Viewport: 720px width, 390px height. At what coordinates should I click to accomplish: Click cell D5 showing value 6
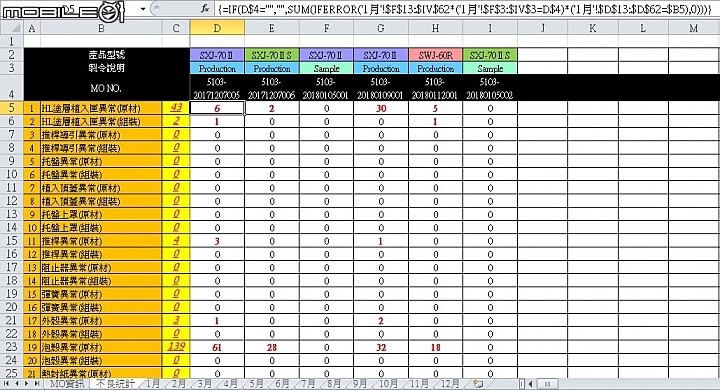coord(217,108)
